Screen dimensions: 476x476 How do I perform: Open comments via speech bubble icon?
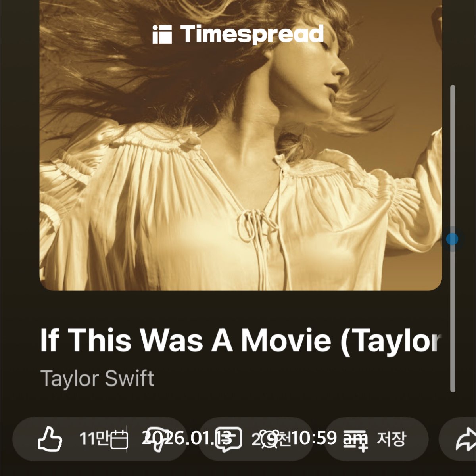tap(228, 440)
